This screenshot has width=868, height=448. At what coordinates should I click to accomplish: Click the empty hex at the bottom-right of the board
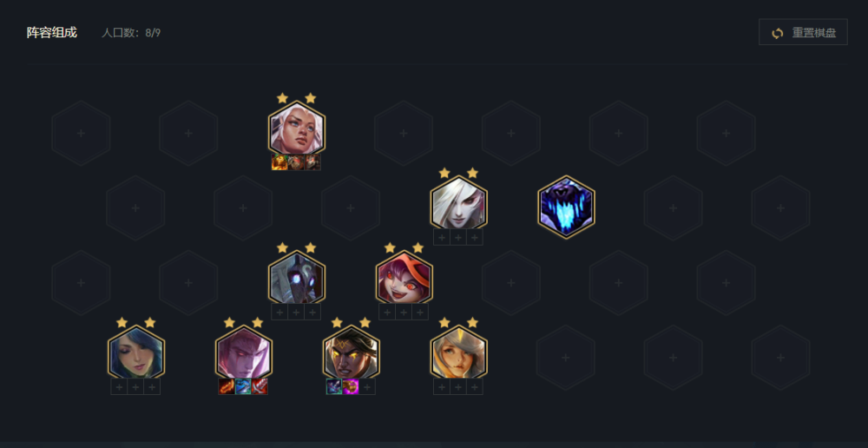coord(780,357)
